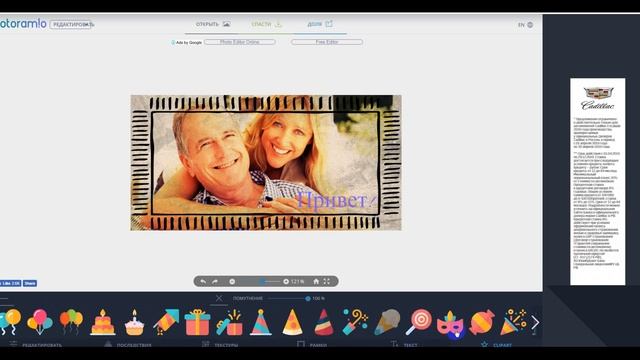Add the tiered birthday cake clipart
This screenshot has width=640, height=360.
(x=102, y=322)
